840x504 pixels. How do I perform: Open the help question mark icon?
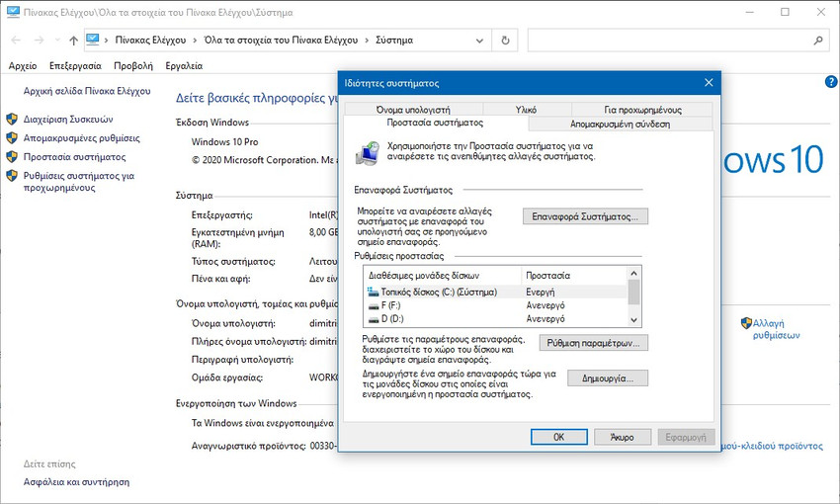[831, 82]
